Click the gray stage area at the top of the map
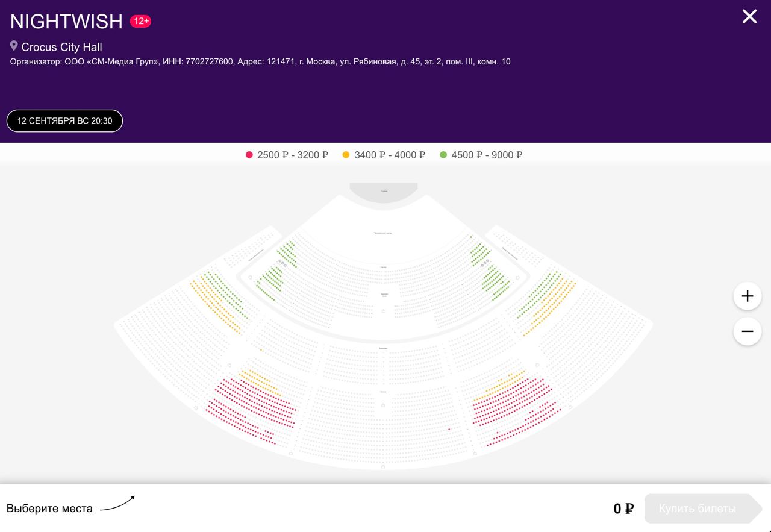Viewport: 771px width, 532px height. (x=384, y=191)
